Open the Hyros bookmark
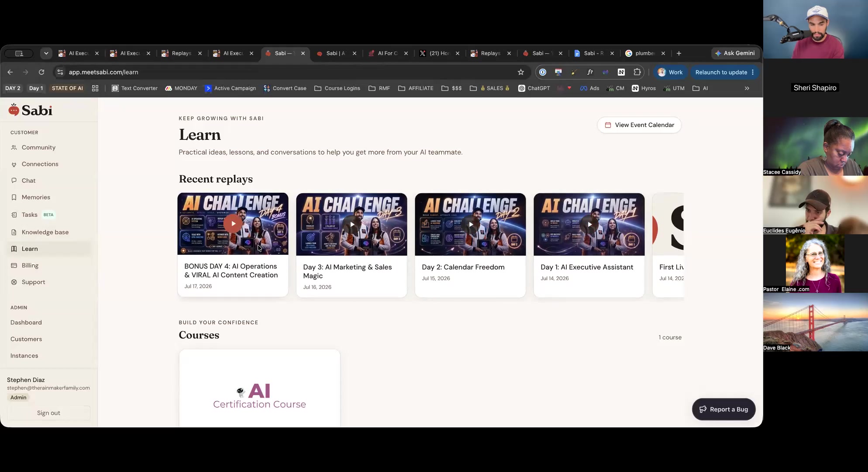868x472 pixels. pyautogui.click(x=644, y=88)
